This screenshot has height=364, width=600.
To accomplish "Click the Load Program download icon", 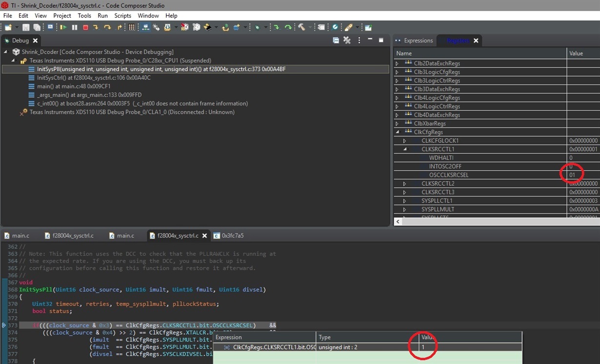I will 167,27.
